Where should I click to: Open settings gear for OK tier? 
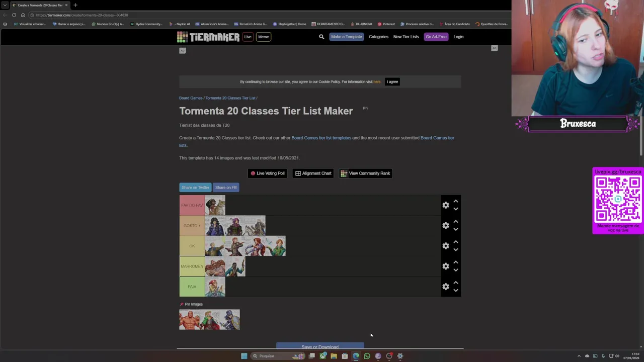pos(445,246)
